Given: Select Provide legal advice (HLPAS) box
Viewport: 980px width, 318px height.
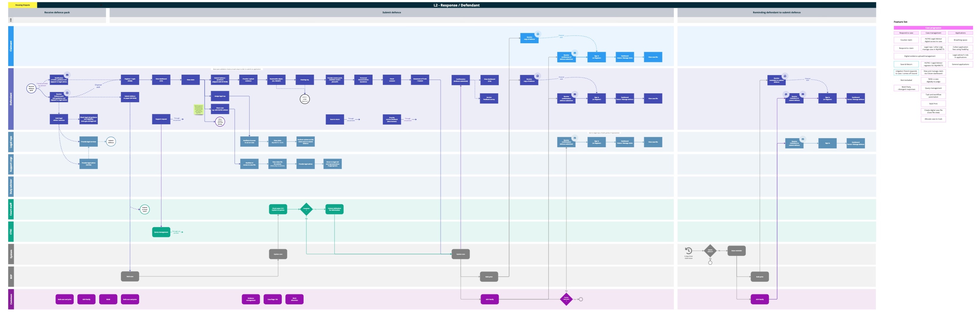Looking at the screenshot, I should pyautogui.click(x=88, y=164).
